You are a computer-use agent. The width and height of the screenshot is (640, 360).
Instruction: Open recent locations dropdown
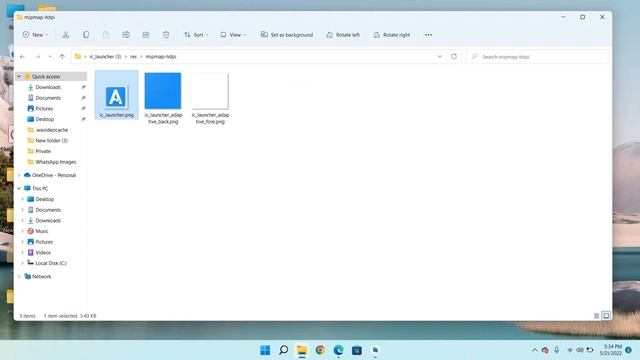(50, 57)
